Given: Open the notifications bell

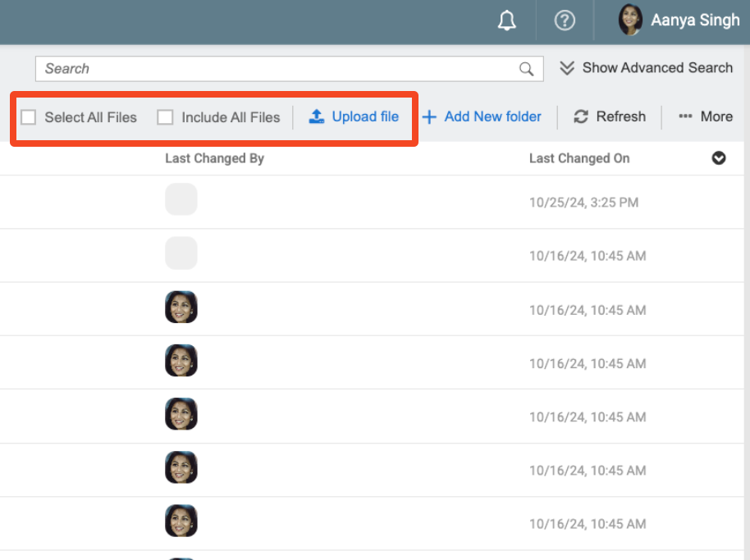Looking at the screenshot, I should 507,20.
